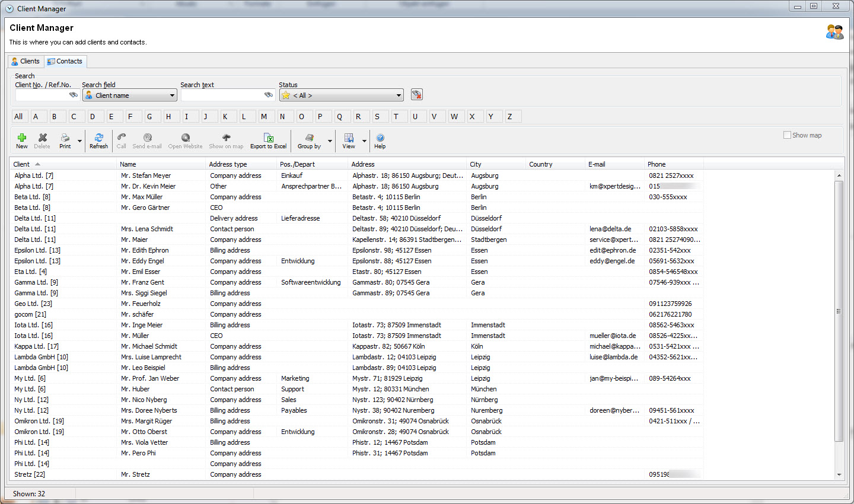Click the clear filter icon beside Status
Screen dimensions: 854x504
coord(417,95)
